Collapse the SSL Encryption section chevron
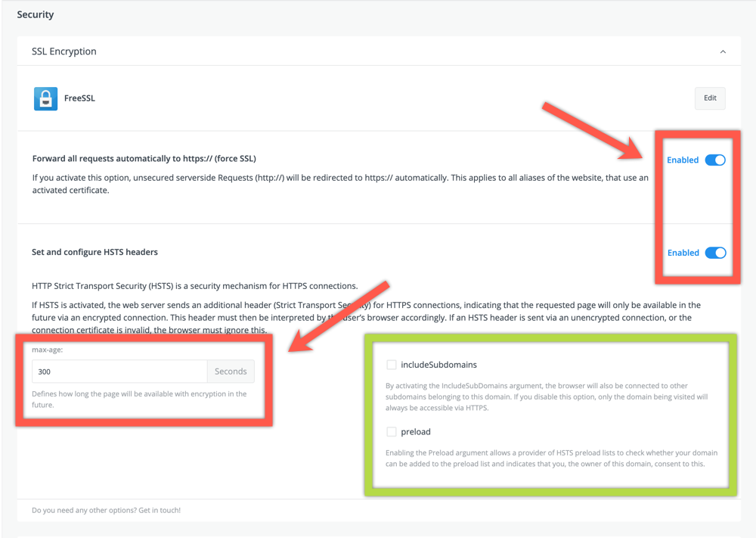756x538 pixels. point(723,51)
